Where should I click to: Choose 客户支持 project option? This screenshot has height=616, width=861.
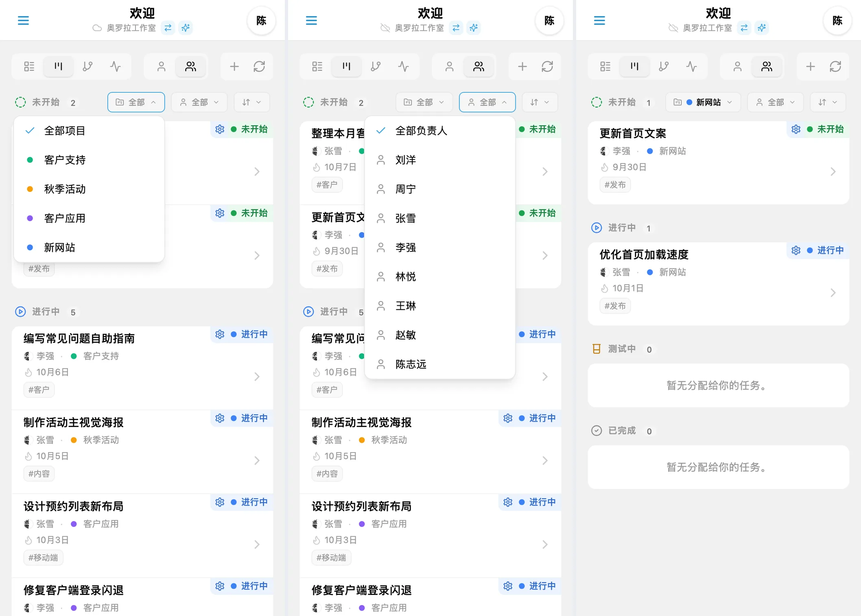pos(89,160)
